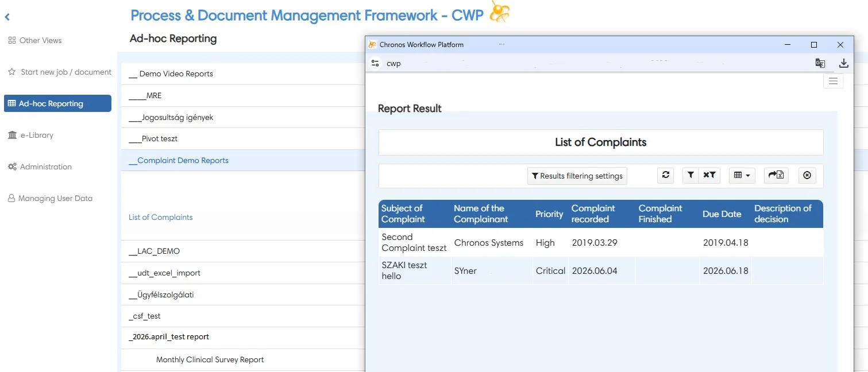Expand the ___Pivot teszt group

[x=153, y=138]
